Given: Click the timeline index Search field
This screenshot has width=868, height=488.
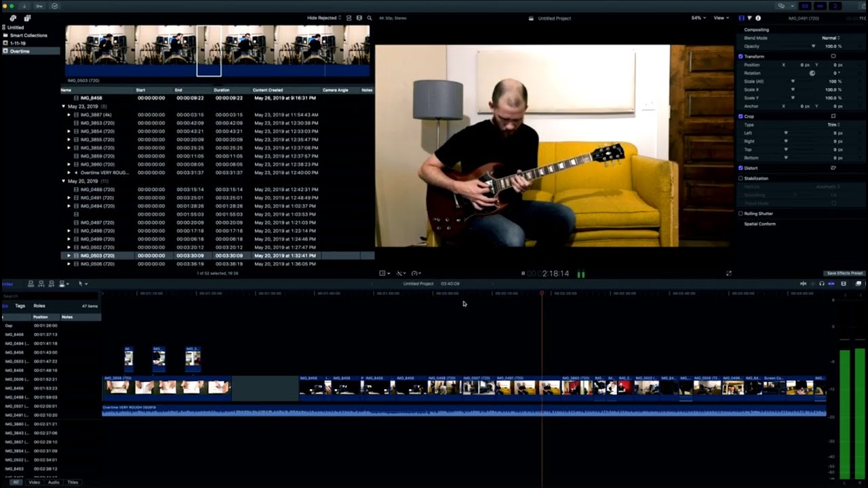Looking at the screenshot, I should tap(51, 296).
